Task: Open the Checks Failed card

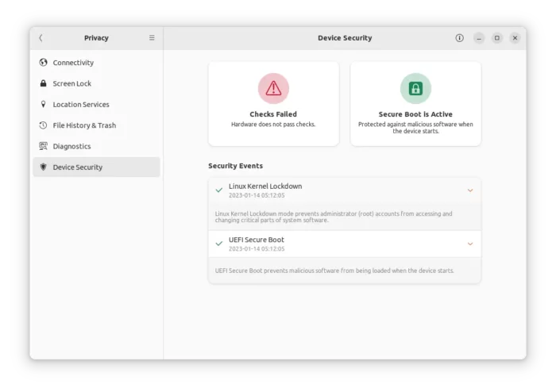Action: (273, 104)
